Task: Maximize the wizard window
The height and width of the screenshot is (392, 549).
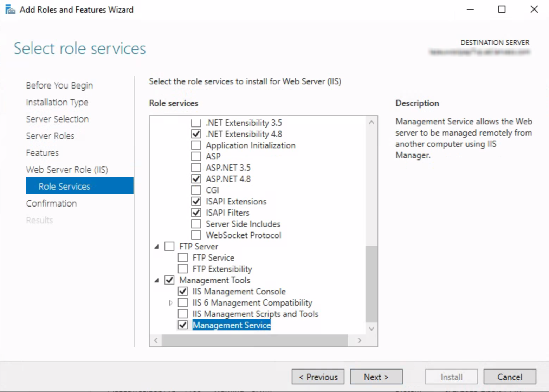Action: (502, 9)
